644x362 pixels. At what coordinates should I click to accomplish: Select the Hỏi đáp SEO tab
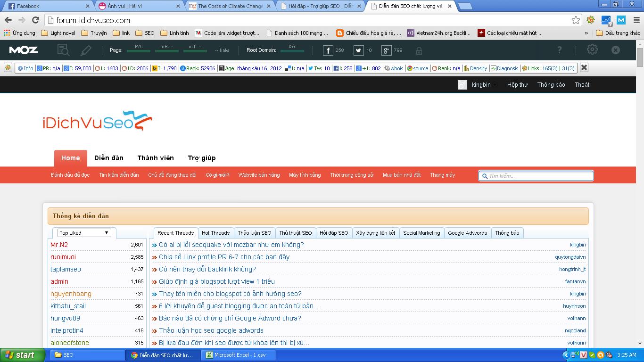[334, 233]
